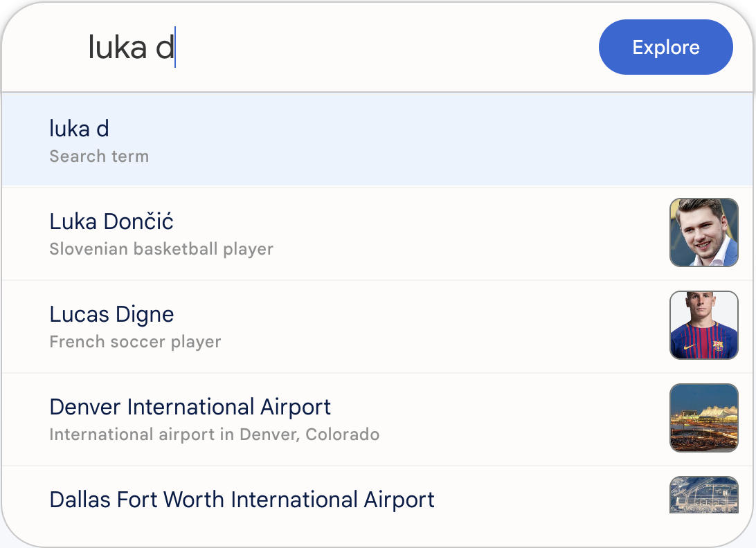Choose Dallas Fort Worth International Airport suggestion
Viewport: 756px width, 548px height.
click(242, 500)
